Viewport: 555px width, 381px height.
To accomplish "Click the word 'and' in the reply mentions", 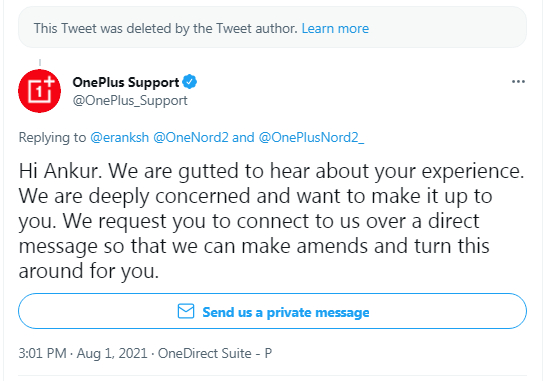I will point(243,137).
